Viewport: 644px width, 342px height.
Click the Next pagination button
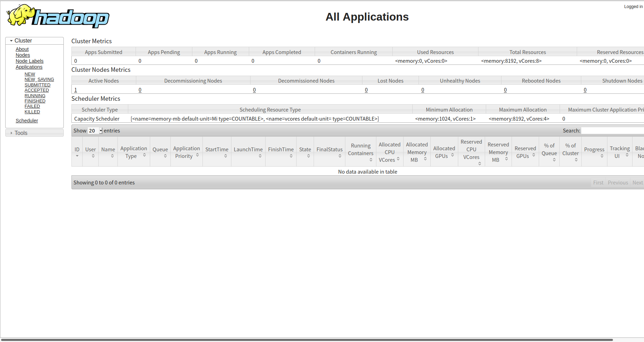[x=637, y=183]
